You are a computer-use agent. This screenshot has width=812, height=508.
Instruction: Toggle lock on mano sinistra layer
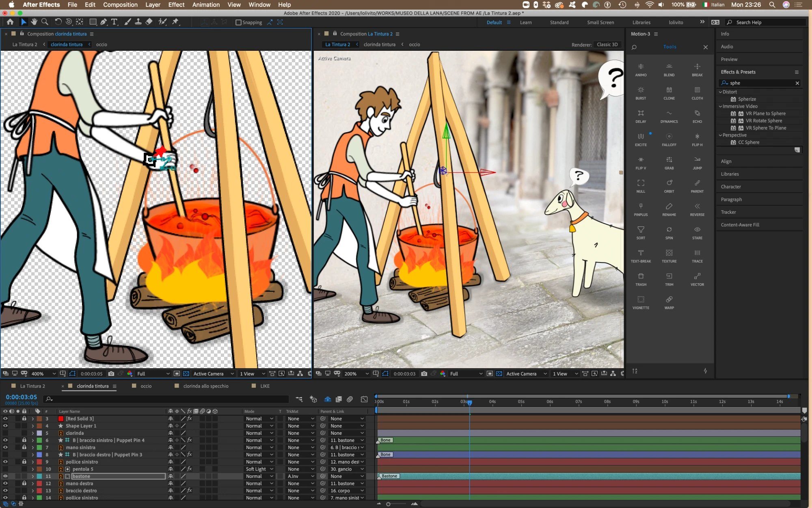coord(24,447)
